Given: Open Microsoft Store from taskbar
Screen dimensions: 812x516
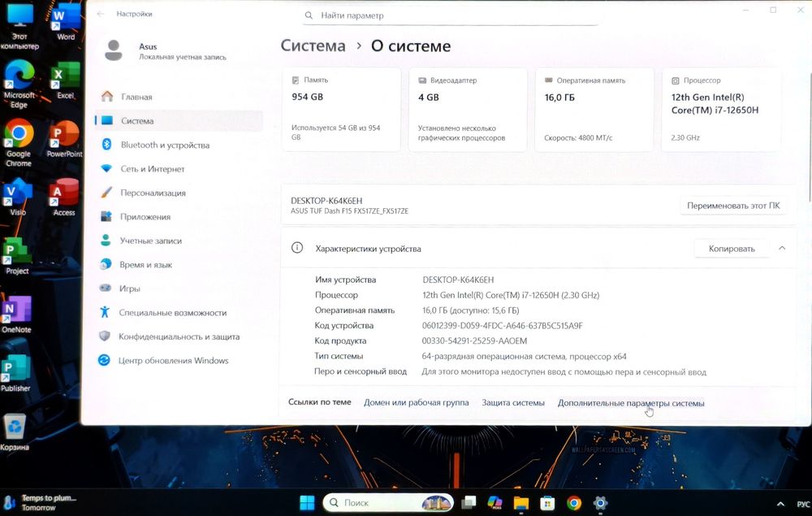Looking at the screenshot, I should coord(547,502).
